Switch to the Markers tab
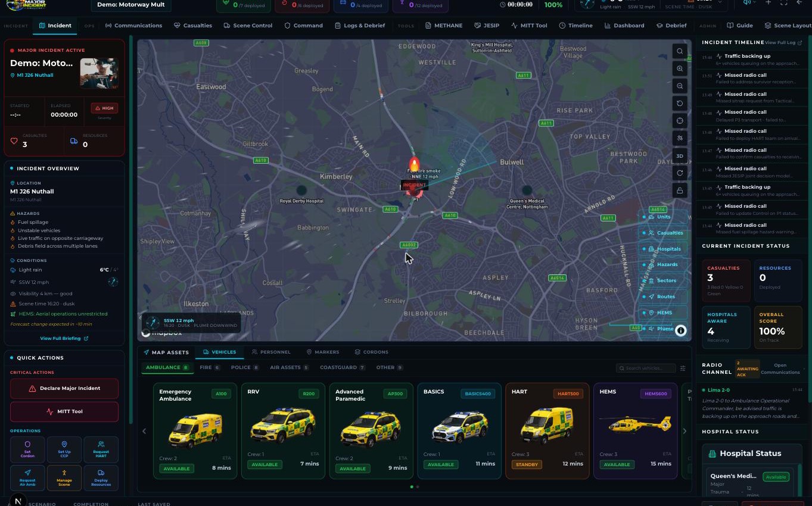The height and width of the screenshot is (506, 812). pos(323,352)
